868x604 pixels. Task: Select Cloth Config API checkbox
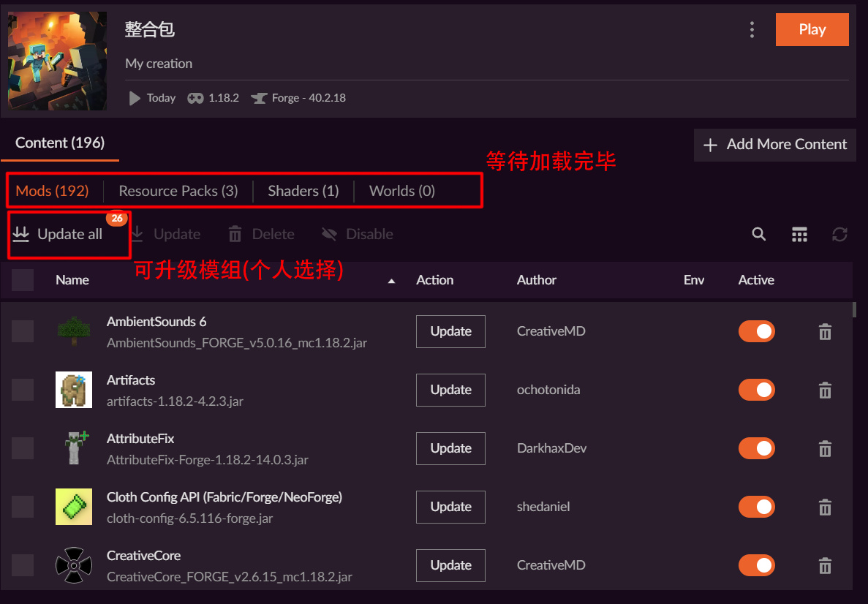click(23, 507)
